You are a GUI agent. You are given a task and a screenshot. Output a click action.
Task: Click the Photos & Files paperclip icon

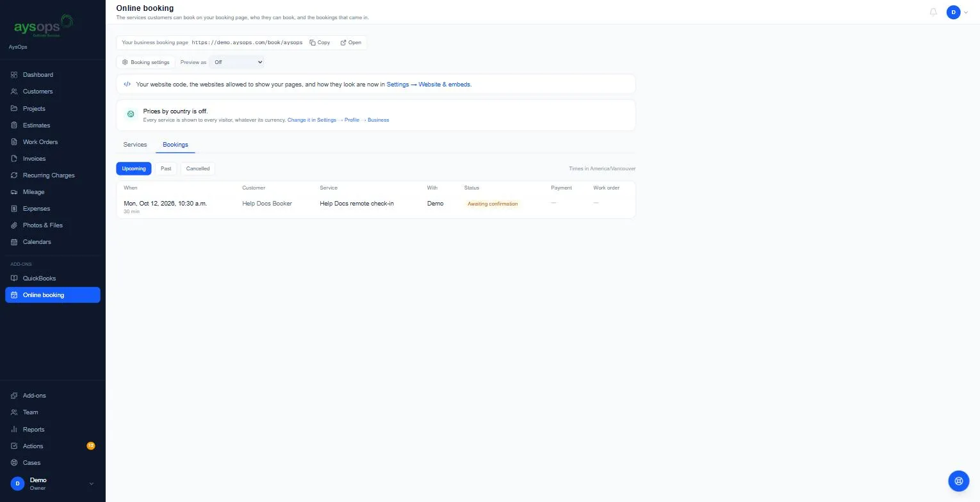(x=14, y=225)
